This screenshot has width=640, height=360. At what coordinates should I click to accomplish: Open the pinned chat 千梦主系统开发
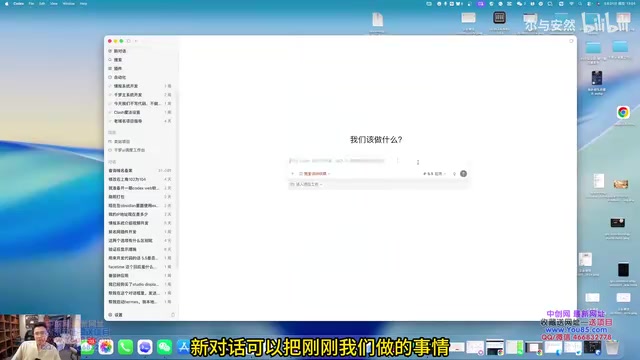point(140,95)
